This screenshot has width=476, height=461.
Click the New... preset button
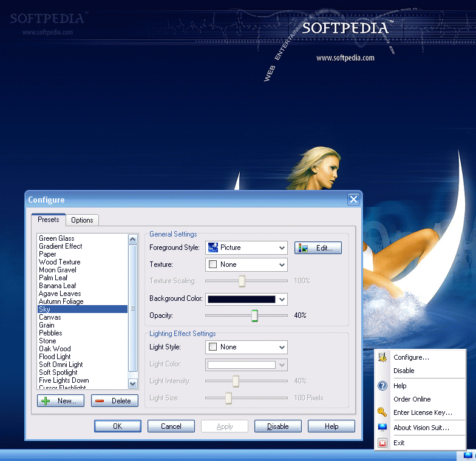point(61,400)
